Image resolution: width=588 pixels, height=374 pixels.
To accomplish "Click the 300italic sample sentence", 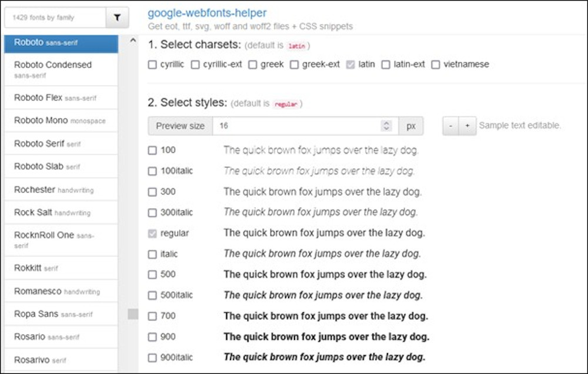I will [x=320, y=212].
